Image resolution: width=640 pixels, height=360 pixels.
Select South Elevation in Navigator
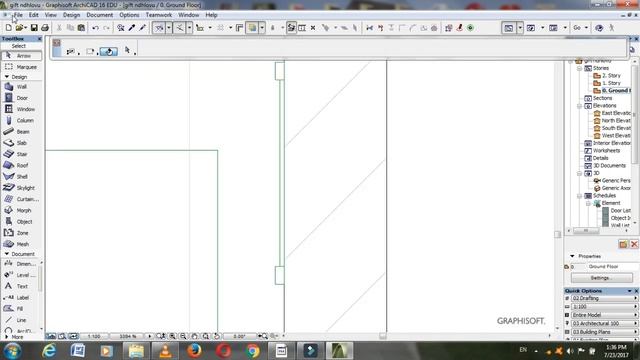click(x=616, y=128)
